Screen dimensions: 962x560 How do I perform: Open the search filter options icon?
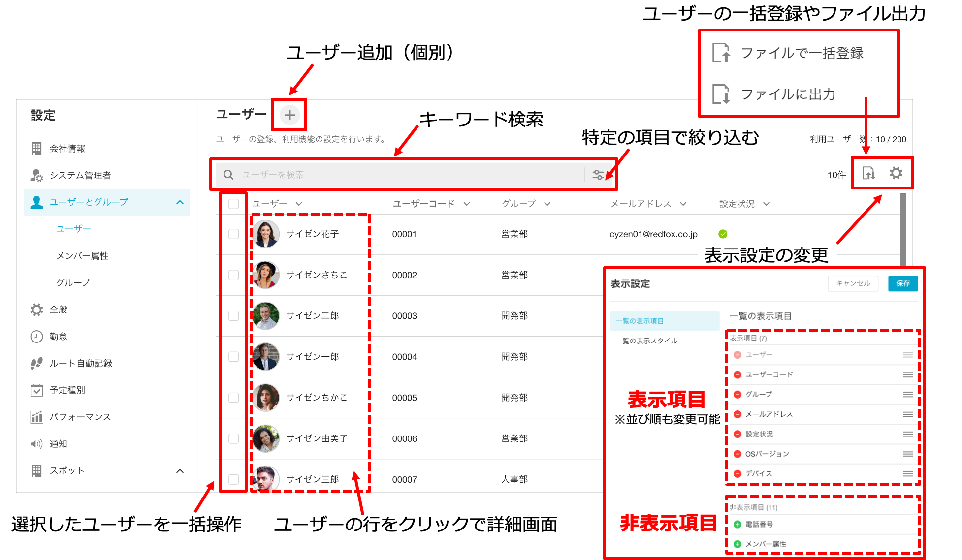pyautogui.click(x=598, y=175)
